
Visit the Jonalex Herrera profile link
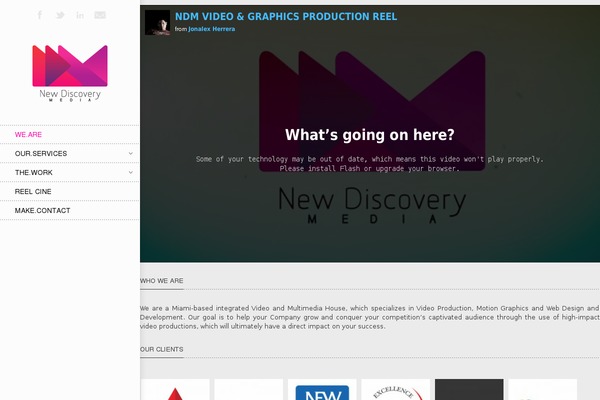[212, 29]
